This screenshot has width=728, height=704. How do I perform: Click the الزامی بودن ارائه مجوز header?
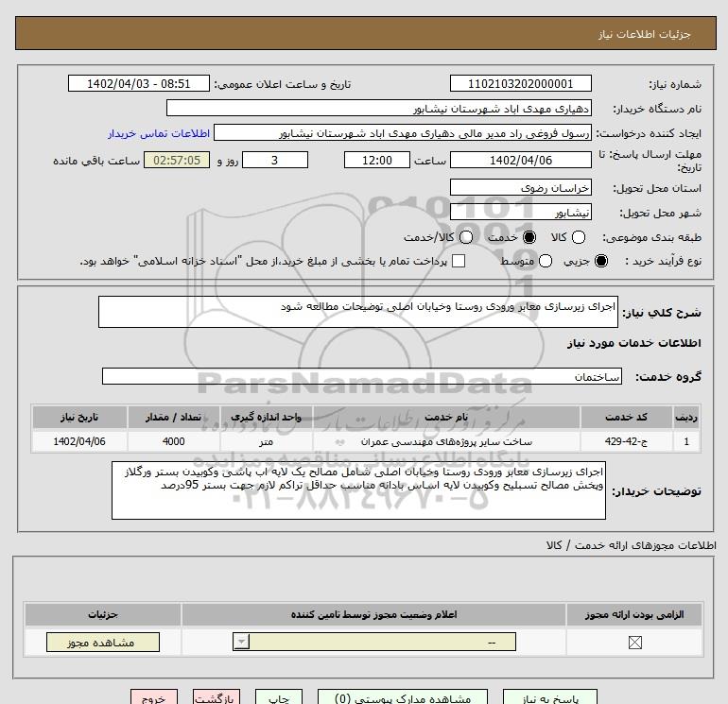click(x=634, y=615)
